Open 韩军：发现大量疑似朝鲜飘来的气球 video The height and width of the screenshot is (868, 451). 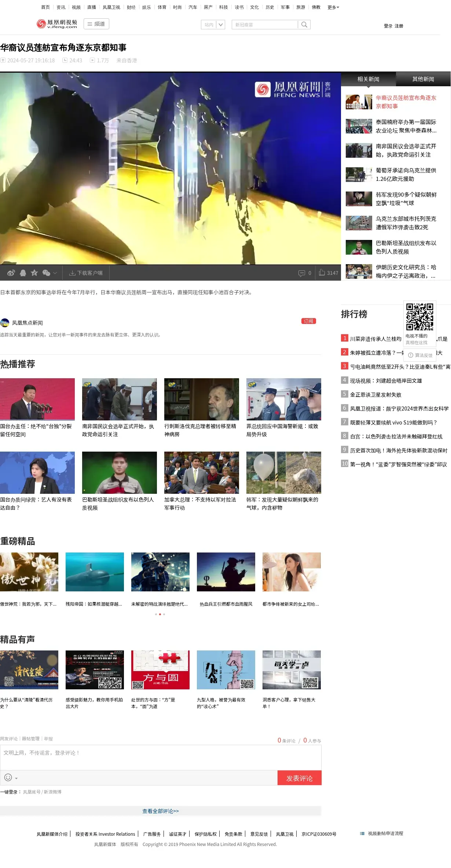[284, 473]
